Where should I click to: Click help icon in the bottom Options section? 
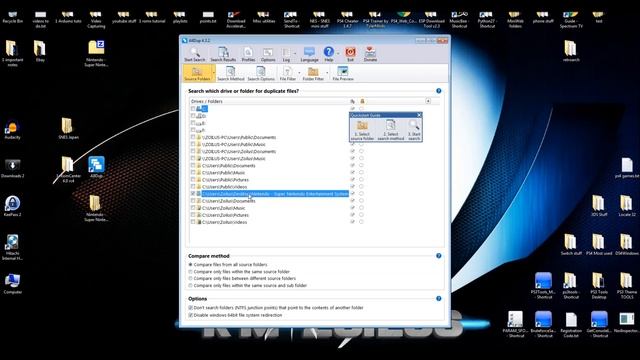tap(438, 299)
